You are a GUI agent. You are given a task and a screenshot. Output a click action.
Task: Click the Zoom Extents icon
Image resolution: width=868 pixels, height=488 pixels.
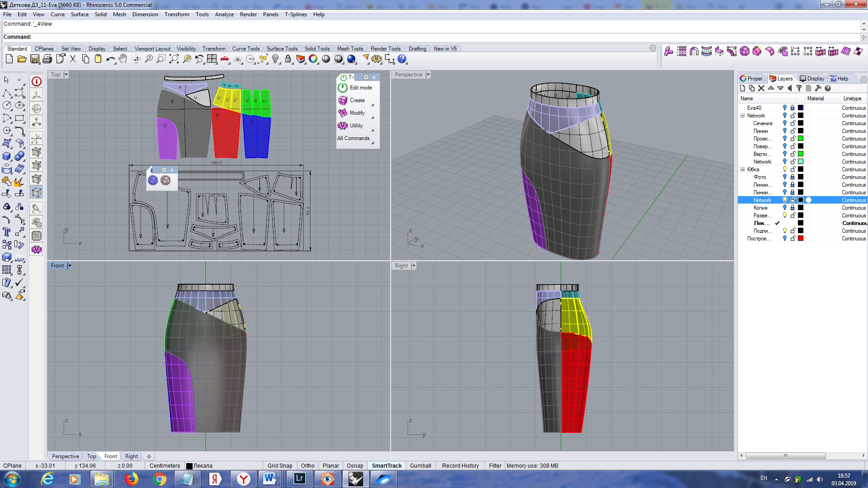[x=174, y=59]
